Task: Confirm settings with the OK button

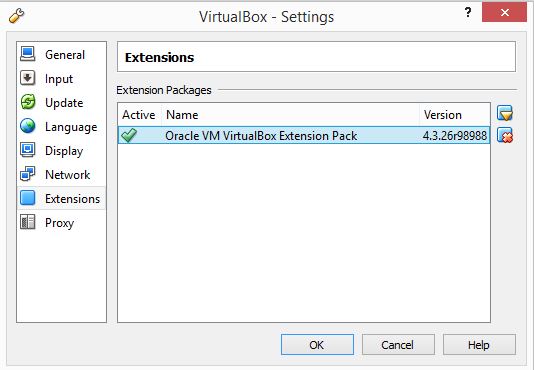Action: click(317, 345)
